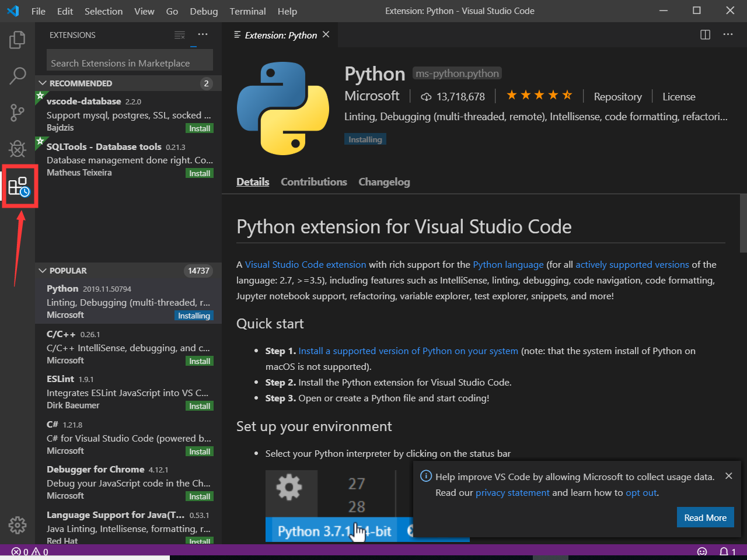The image size is (747, 560).
Task: Open the Manage gear icon
Action: pyautogui.click(x=17, y=525)
